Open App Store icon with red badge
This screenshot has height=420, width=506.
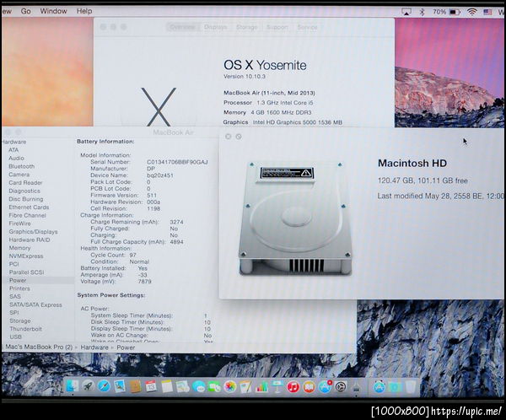click(325, 386)
